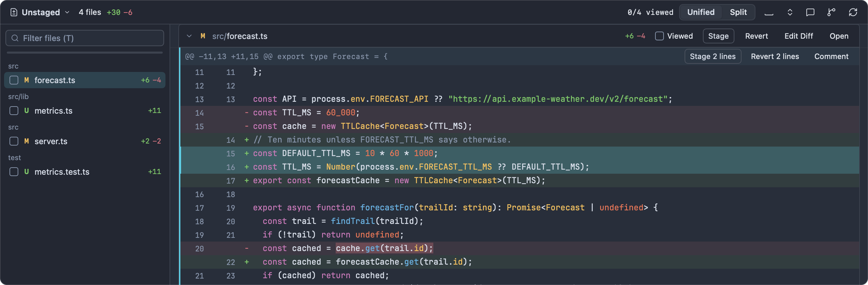This screenshot has width=868, height=285.
Task: Select forecast.ts in the file list
Action: [x=85, y=80]
